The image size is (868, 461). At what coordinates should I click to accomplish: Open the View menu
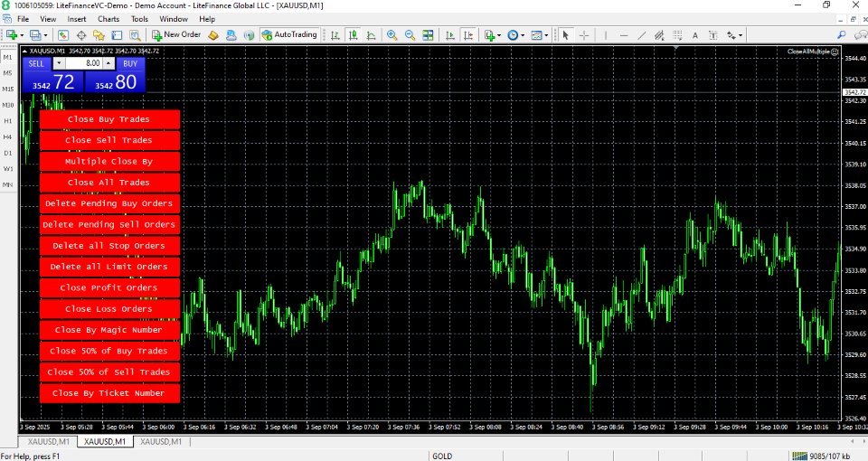48,19
